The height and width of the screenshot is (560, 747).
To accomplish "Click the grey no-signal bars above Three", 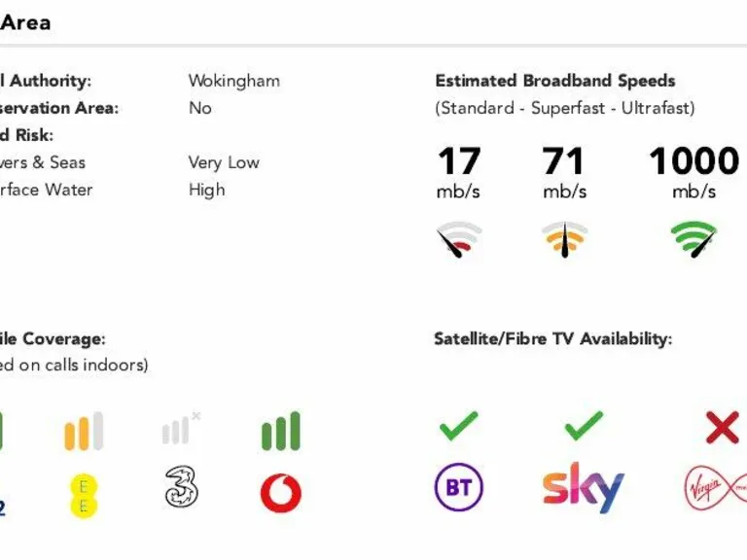I will click(x=181, y=430).
